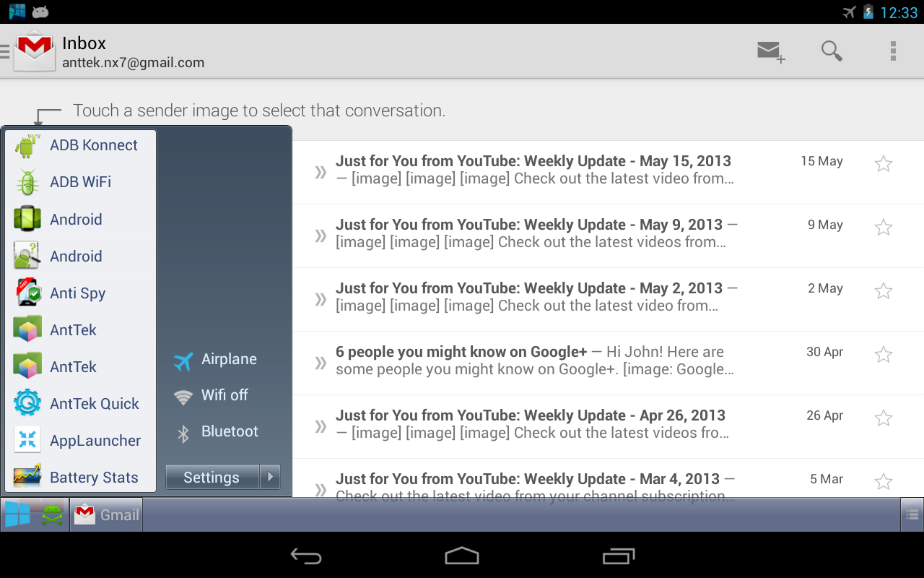Switch to Gmail task in taskbar
Viewport: 924px width, 578px height.
coord(106,515)
